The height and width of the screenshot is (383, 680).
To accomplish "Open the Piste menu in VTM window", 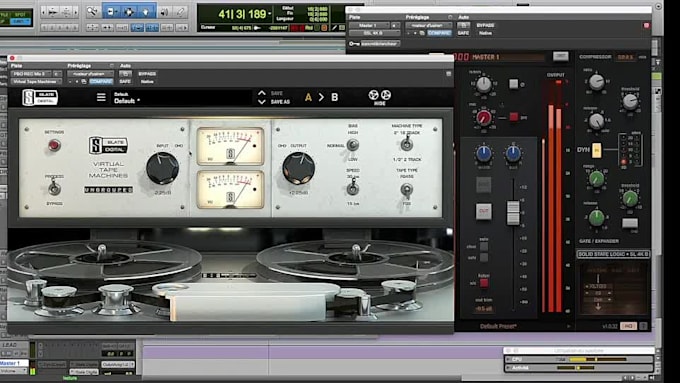I will tap(16, 65).
